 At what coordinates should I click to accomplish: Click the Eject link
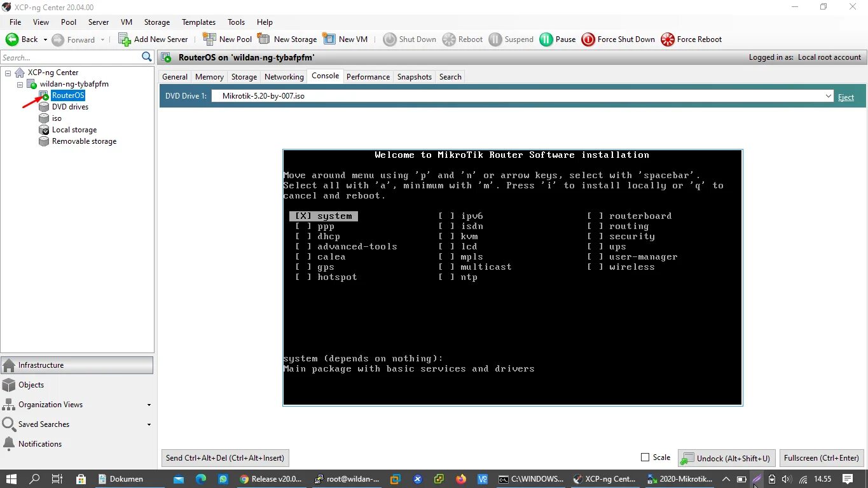point(846,97)
